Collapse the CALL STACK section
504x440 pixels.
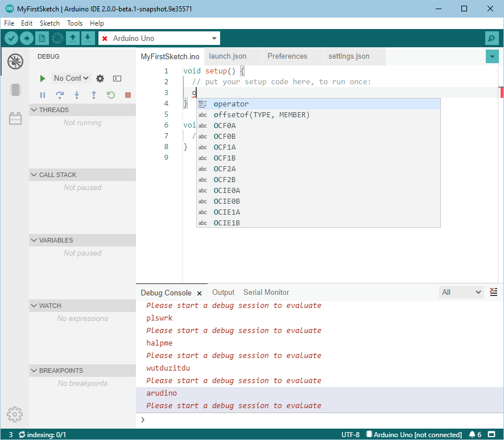pyautogui.click(x=82, y=175)
